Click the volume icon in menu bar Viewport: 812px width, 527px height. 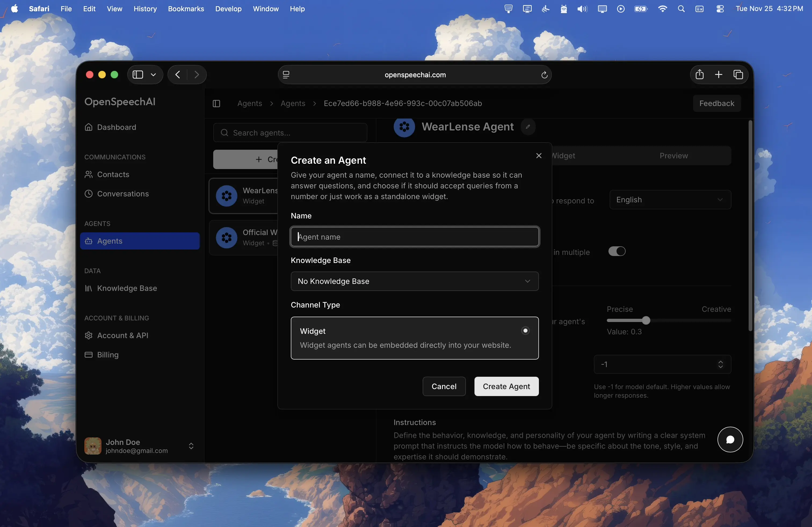582,9
